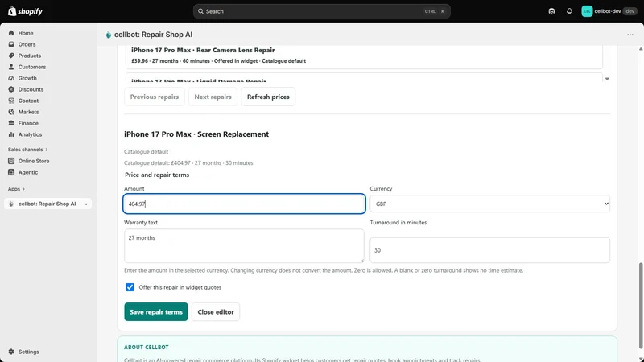Click Refresh prices button
Viewport: 644px width, 362px height.
point(268,97)
